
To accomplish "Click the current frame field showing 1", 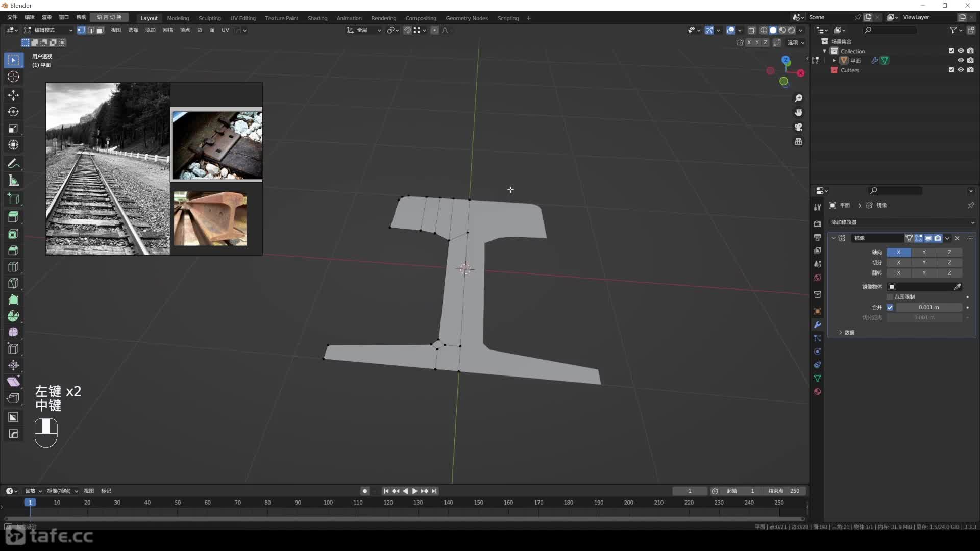I will coord(690,491).
